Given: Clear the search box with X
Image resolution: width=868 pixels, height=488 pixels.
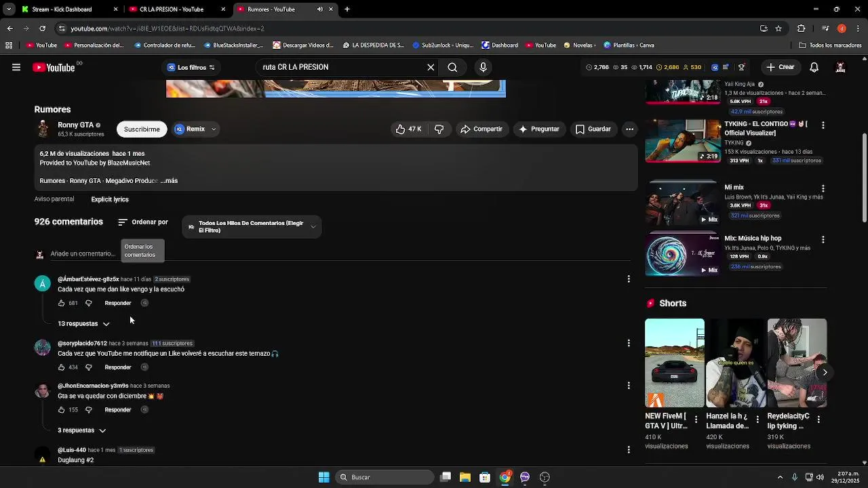Looking at the screenshot, I should (x=431, y=67).
